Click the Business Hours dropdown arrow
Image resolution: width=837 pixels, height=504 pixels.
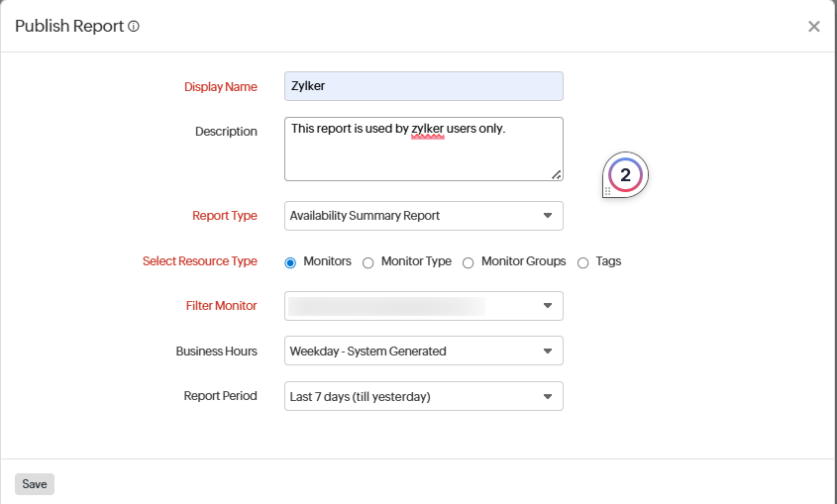point(548,351)
